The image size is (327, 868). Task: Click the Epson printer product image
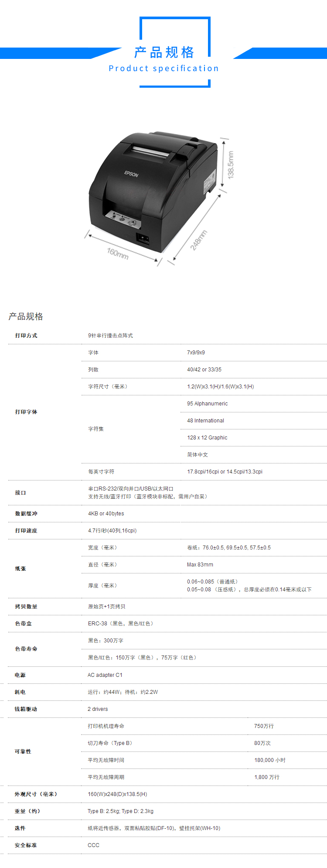coord(153,192)
